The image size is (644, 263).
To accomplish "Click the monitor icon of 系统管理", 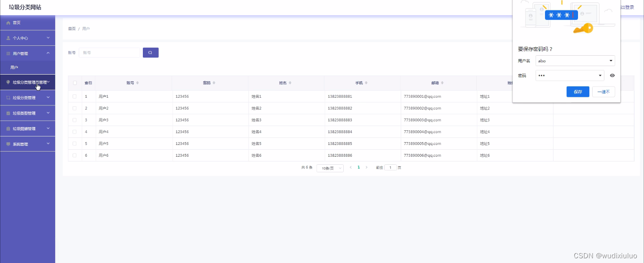I will [x=8, y=144].
